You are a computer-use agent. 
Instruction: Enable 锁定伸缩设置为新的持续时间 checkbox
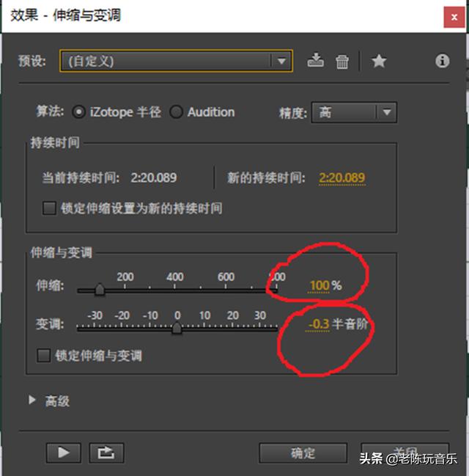tap(49, 208)
